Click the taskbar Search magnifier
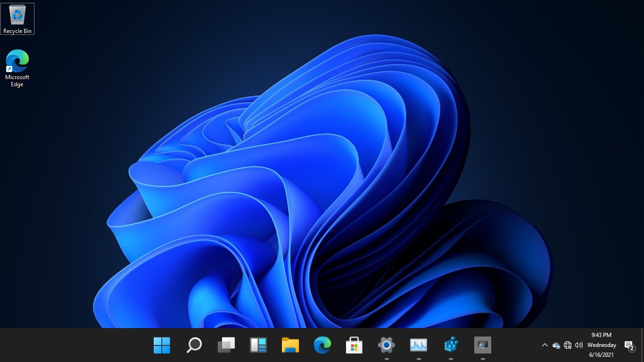644x362 pixels. 194,345
